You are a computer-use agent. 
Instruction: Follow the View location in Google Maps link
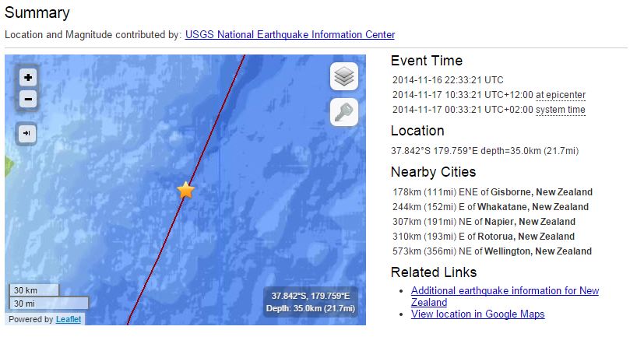click(x=477, y=314)
